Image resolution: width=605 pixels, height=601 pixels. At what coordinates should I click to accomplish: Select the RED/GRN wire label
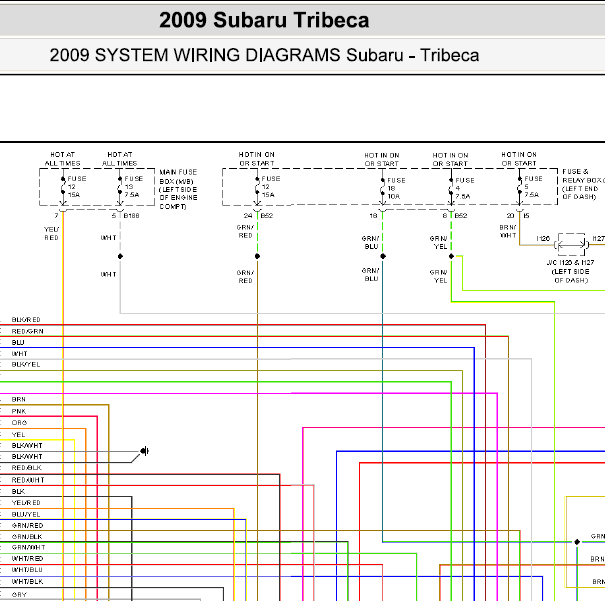point(27,331)
